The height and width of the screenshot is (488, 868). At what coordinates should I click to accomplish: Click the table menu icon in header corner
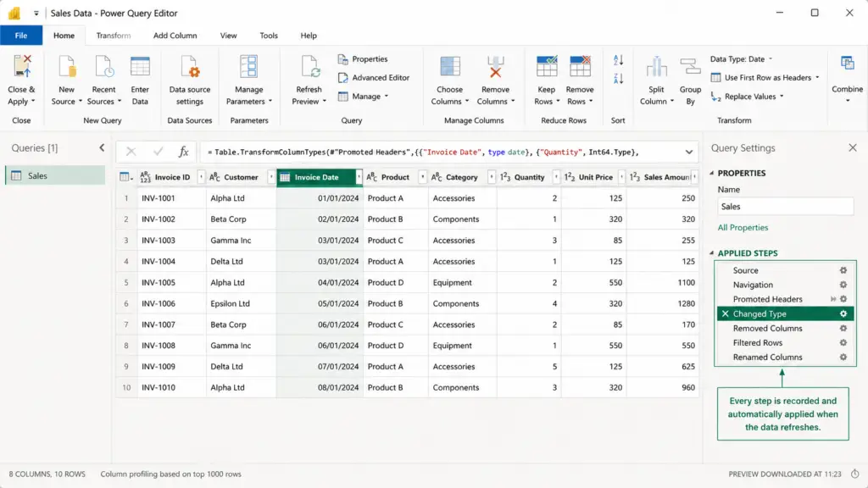click(125, 177)
